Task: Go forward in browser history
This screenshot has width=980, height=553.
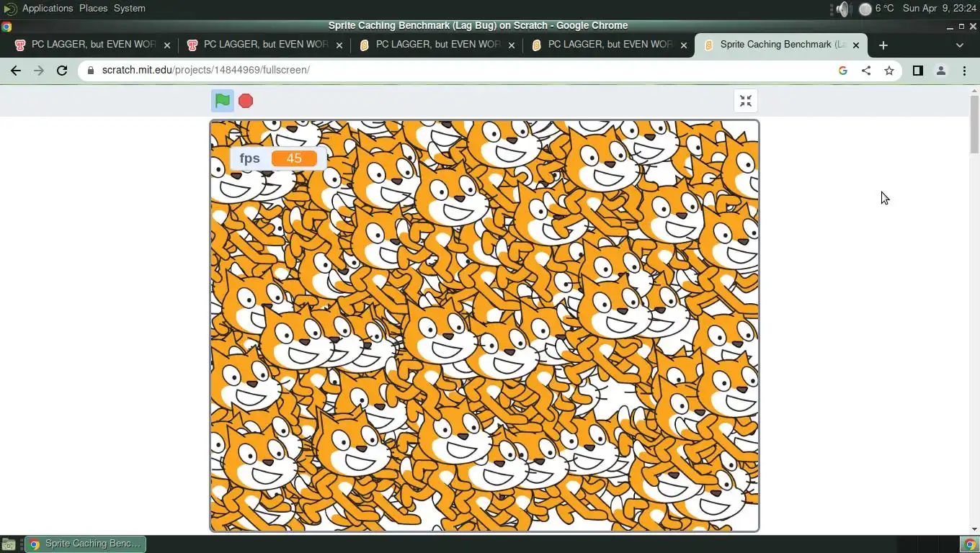Action: pyautogui.click(x=39, y=71)
